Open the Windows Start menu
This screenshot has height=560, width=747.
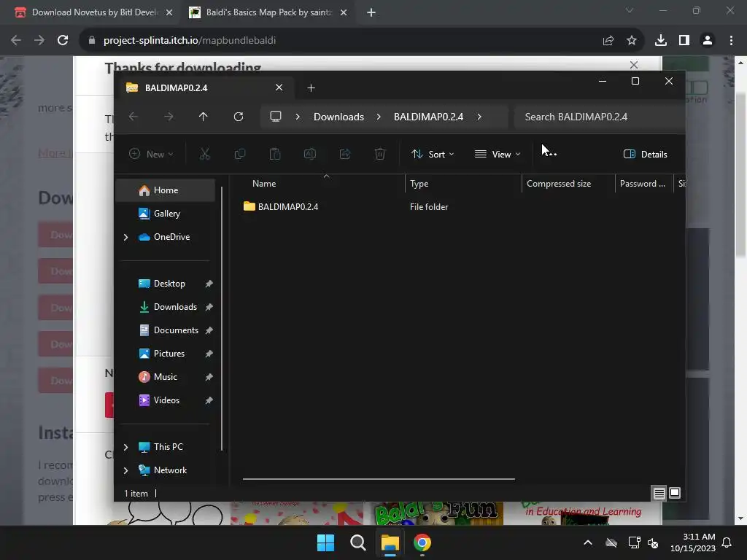(x=326, y=542)
